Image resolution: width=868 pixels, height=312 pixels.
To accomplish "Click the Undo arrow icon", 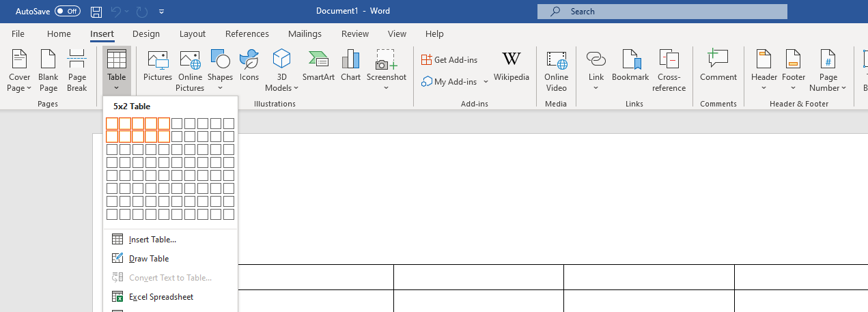I will tap(116, 12).
